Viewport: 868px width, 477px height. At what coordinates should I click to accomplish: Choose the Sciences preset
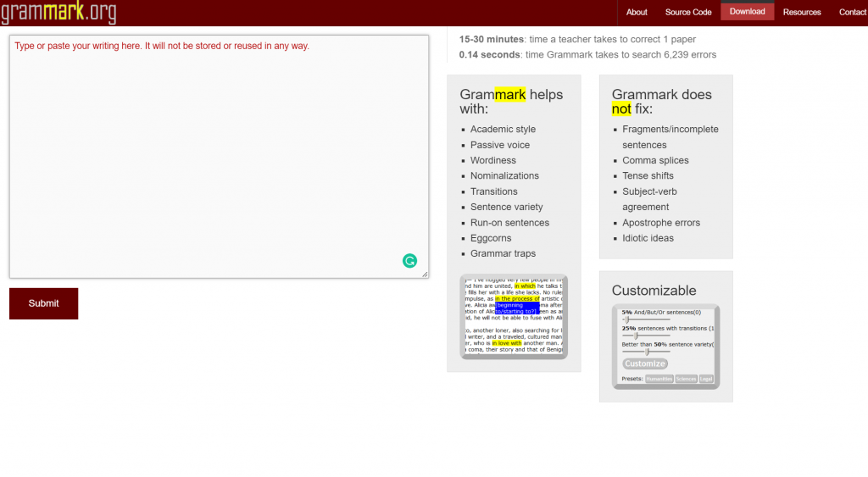(686, 379)
